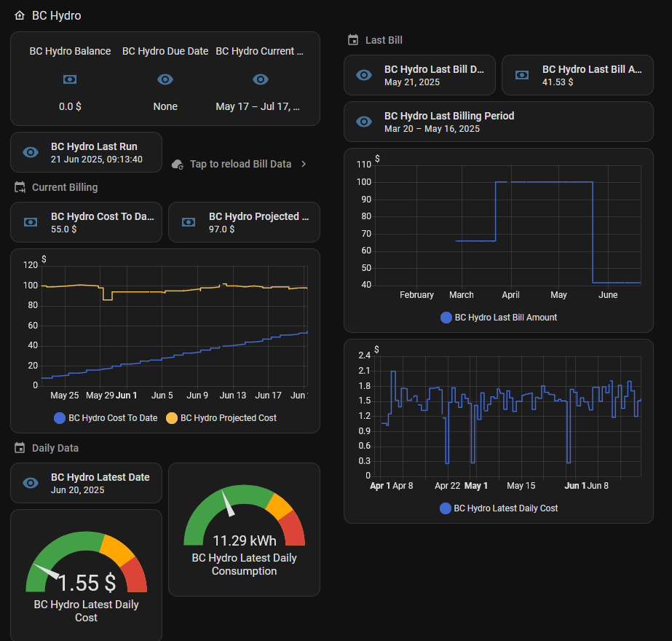Screen dimensions: 672x641
Task: Click the April label on Last Bill chart axis
Action: click(510, 295)
